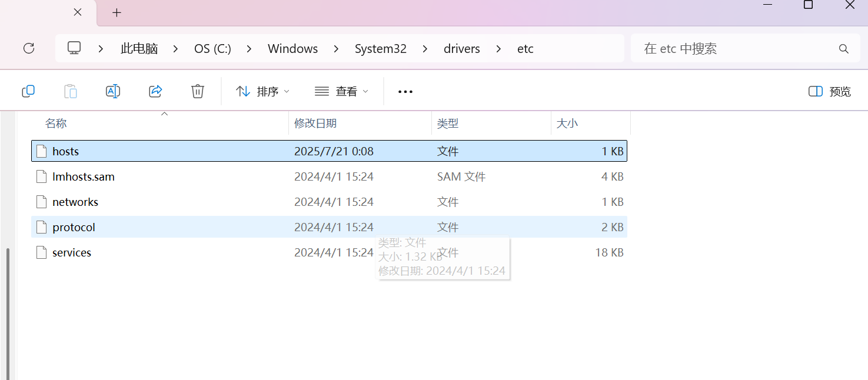Open the ... more options menu
This screenshot has width=868, height=380.
tap(405, 91)
